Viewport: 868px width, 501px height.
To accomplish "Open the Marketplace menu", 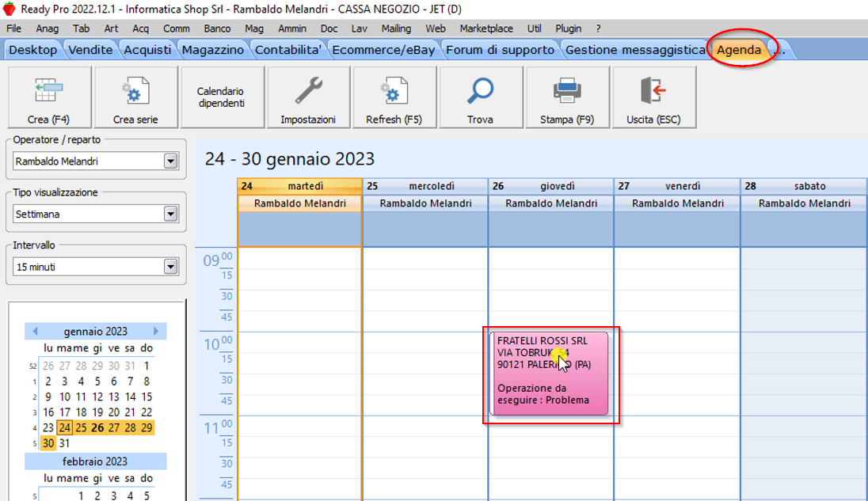I will (486, 28).
